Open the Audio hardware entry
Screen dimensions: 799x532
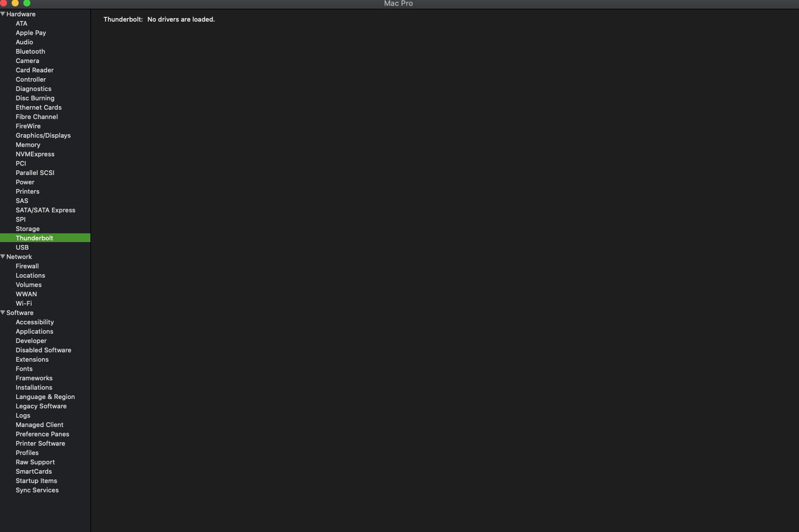coord(25,42)
